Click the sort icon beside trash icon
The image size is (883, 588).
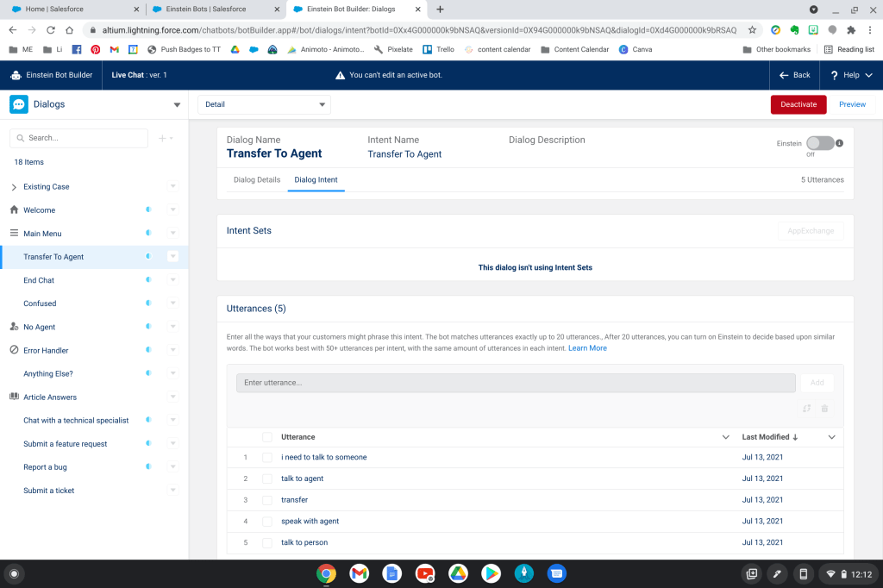pyautogui.click(x=806, y=409)
